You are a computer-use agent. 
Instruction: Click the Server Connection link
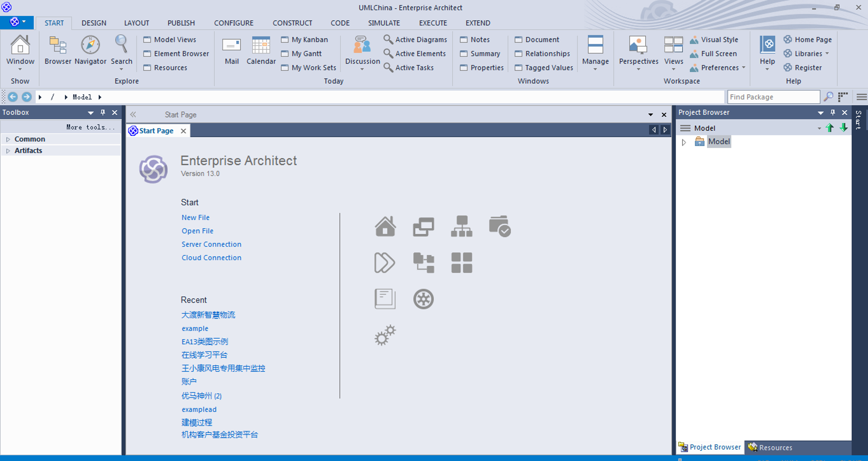pos(211,244)
